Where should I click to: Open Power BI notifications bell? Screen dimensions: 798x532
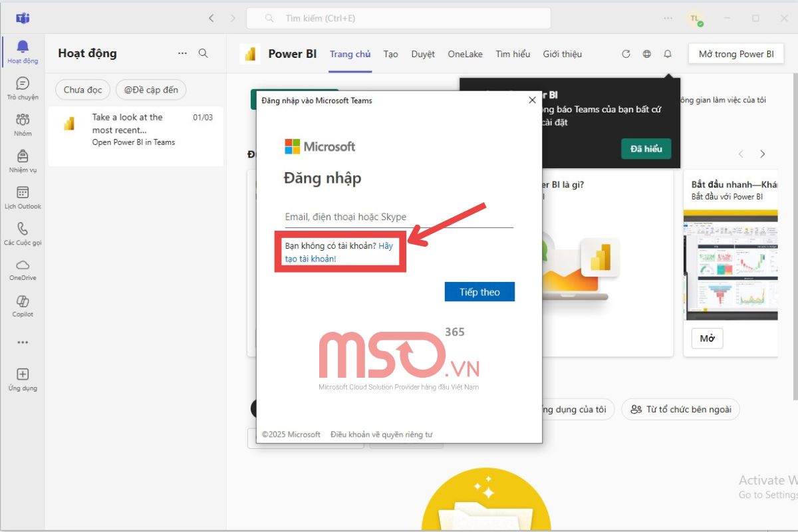pyautogui.click(x=668, y=55)
